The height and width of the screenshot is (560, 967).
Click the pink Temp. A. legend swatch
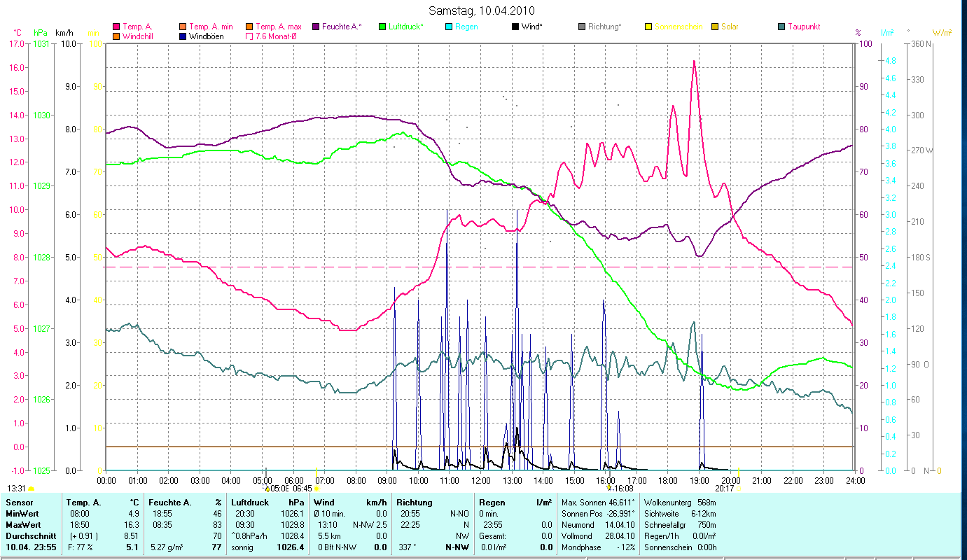[x=116, y=27]
